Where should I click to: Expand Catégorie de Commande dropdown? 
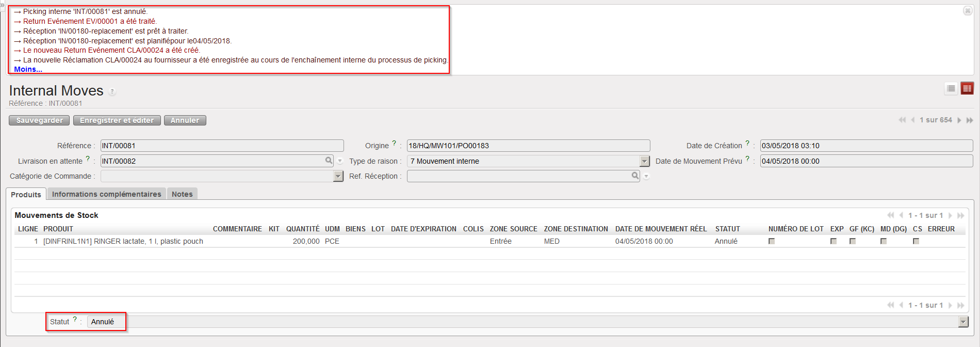(x=338, y=177)
